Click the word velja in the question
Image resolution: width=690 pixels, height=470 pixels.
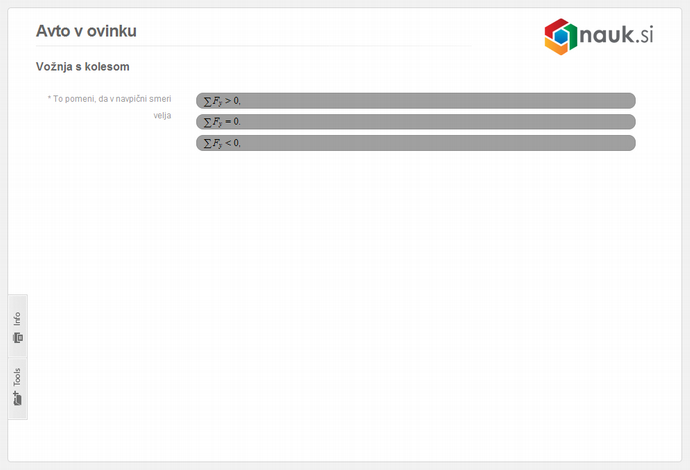[162, 116]
